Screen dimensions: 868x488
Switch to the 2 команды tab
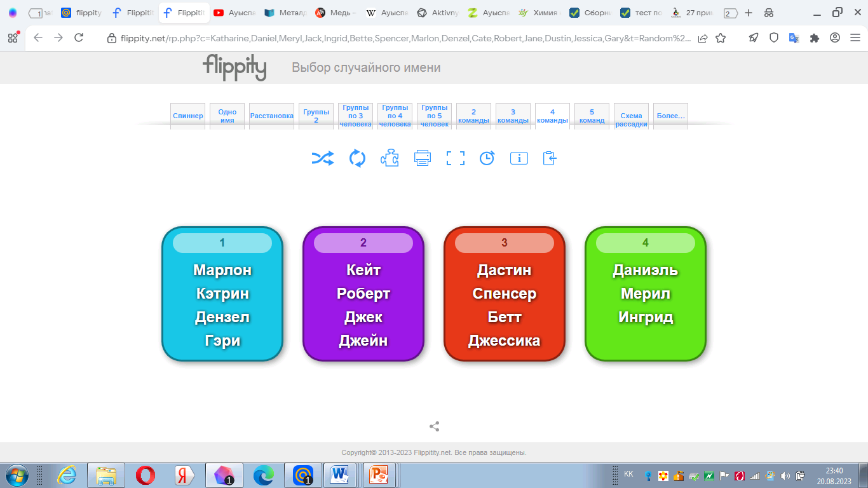pyautogui.click(x=474, y=116)
